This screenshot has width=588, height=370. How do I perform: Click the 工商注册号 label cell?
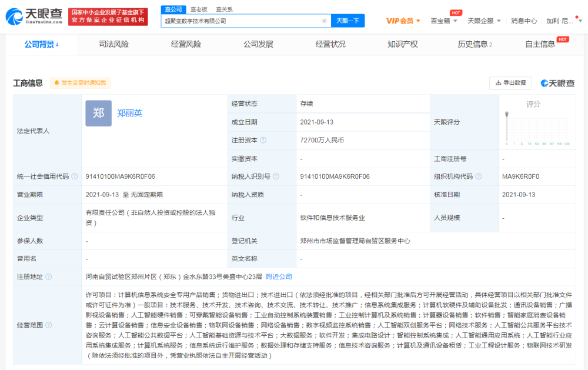465,159
